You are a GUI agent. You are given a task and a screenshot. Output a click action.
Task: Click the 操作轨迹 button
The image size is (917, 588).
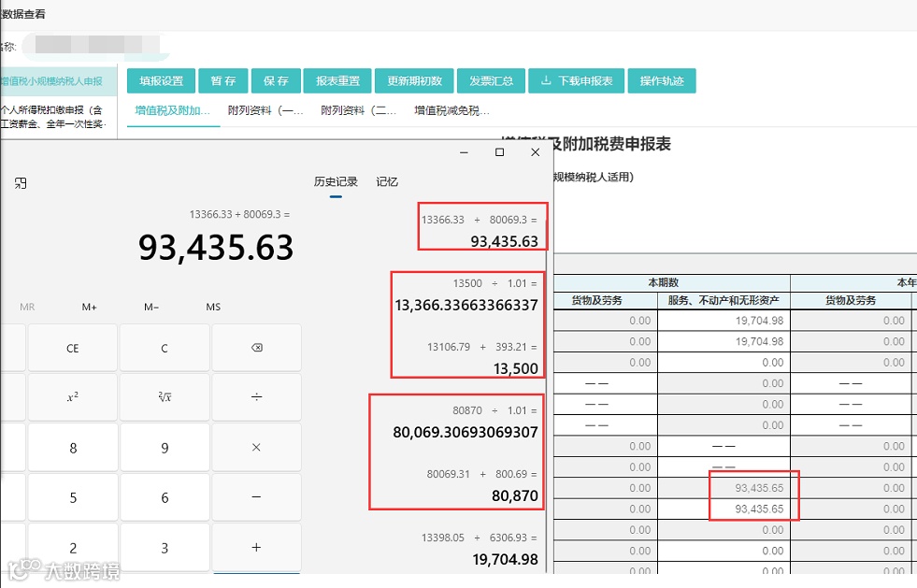[662, 80]
